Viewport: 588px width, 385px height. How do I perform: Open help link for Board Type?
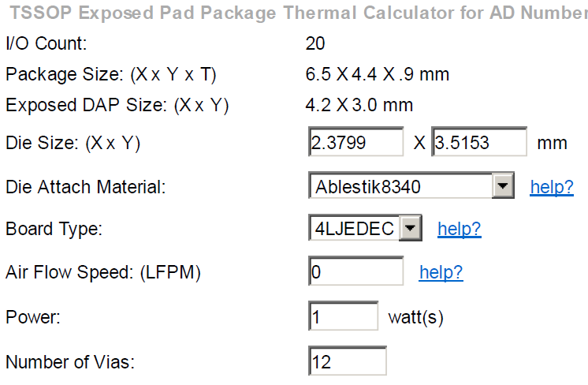[460, 229]
